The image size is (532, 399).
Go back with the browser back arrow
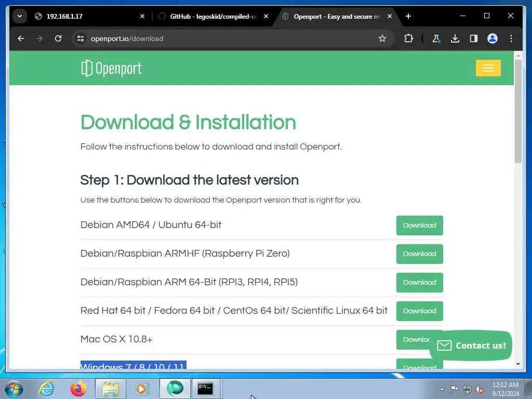click(x=21, y=38)
